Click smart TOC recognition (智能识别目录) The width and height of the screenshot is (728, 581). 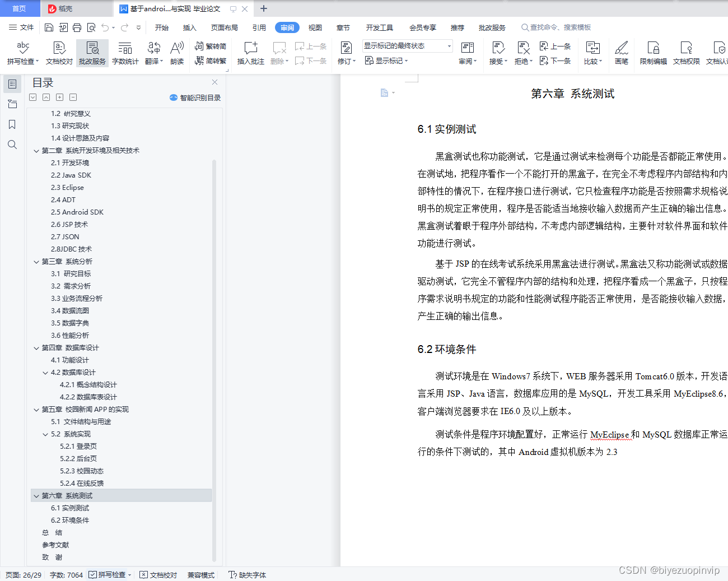(195, 97)
